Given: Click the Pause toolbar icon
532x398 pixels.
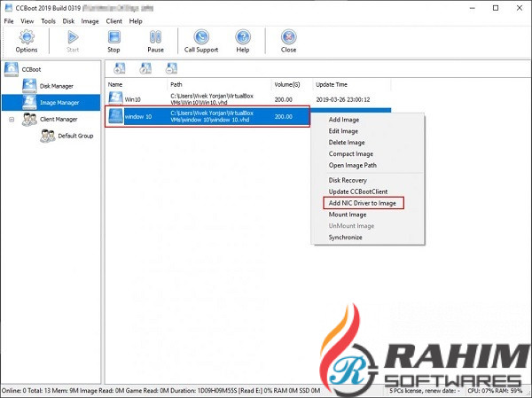Looking at the screenshot, I should coord(155,41).
